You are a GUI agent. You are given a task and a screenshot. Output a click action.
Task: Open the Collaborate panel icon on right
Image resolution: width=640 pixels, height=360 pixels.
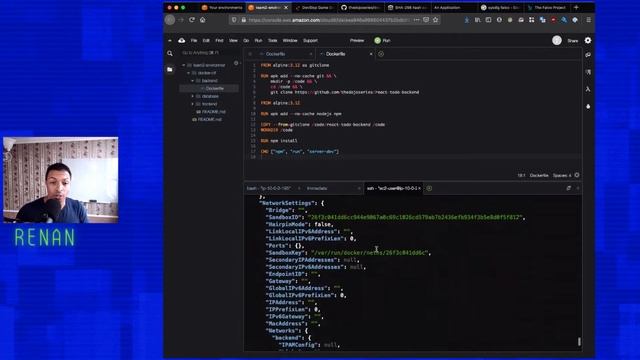tap(588, 55)
